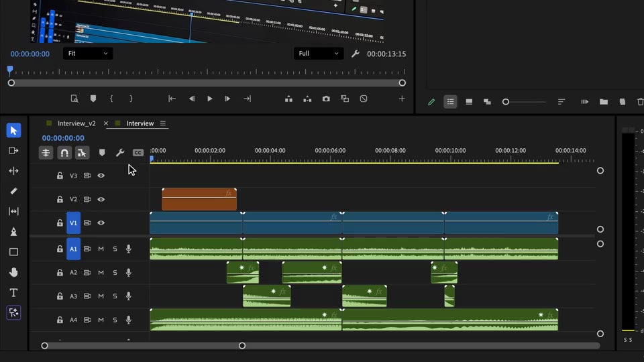Viewport: 644px width, 362px height.
Task: Open the Program Monitor button editor plus
Action: [402, 99]
